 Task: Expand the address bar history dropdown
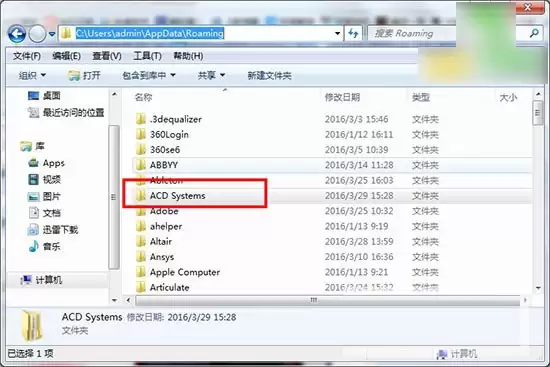(x=337, y=34)
